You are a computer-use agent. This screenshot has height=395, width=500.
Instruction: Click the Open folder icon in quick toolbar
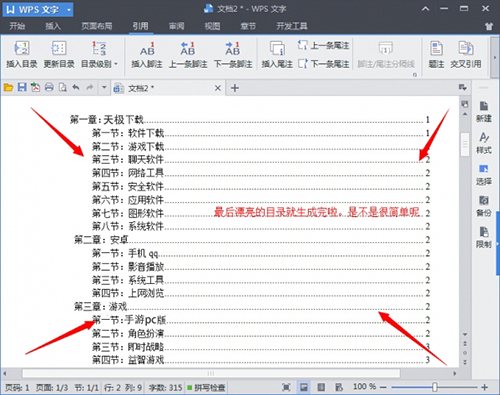coord(8,88)
